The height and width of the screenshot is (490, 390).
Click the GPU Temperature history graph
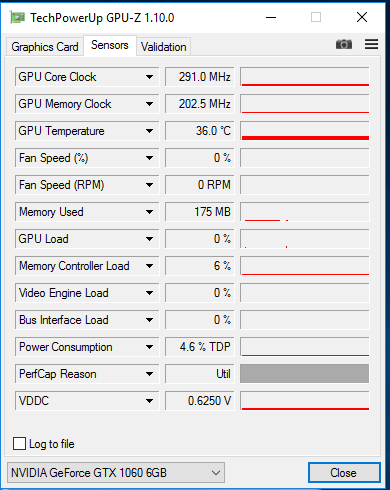point(304,131)
